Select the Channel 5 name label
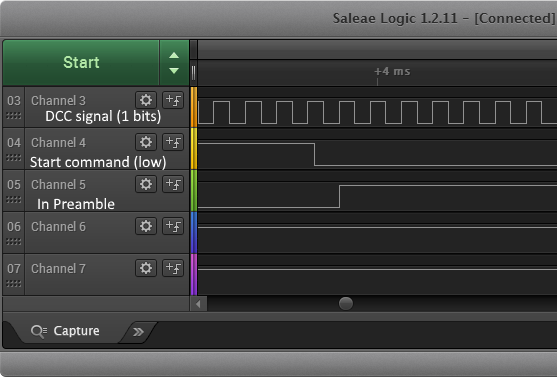Screen dimensions: 557x377 58,184
